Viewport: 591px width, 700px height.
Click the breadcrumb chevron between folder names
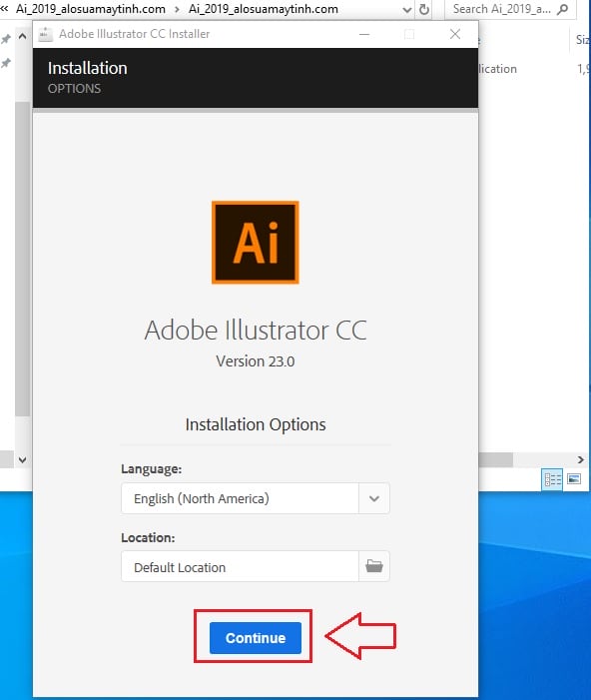point(177,9)
